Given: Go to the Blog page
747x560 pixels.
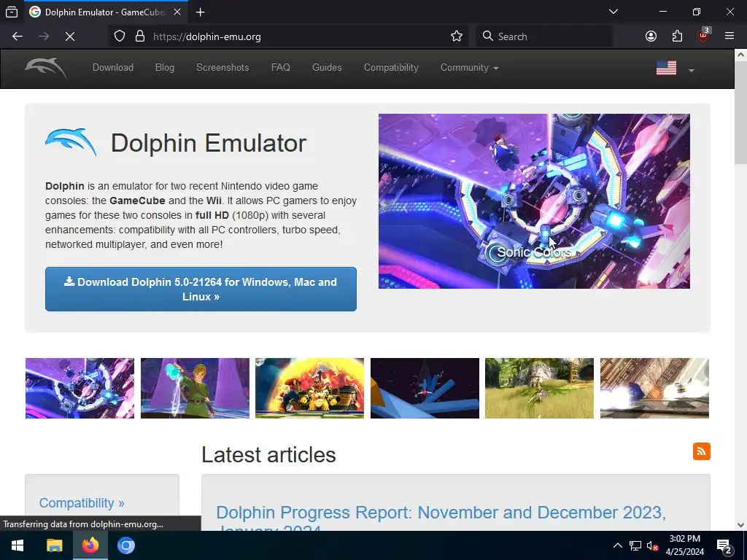Looking at the screenshot, I should click(165, 68).
